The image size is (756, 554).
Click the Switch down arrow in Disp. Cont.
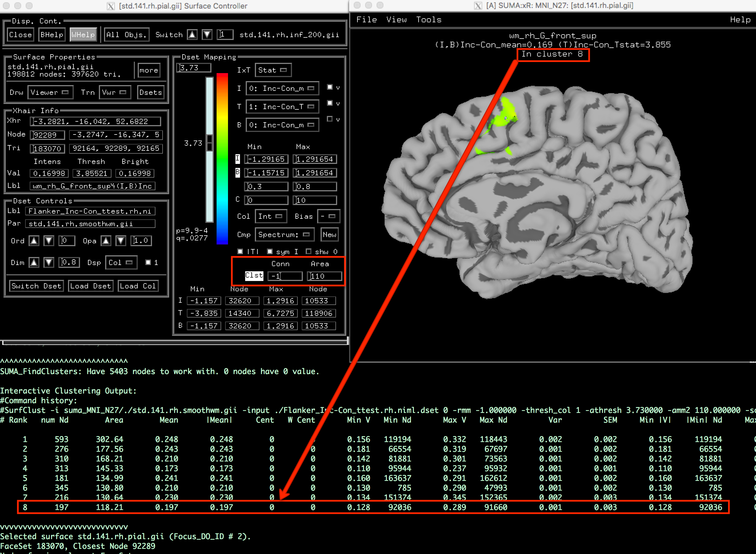(x=207, y=35)
